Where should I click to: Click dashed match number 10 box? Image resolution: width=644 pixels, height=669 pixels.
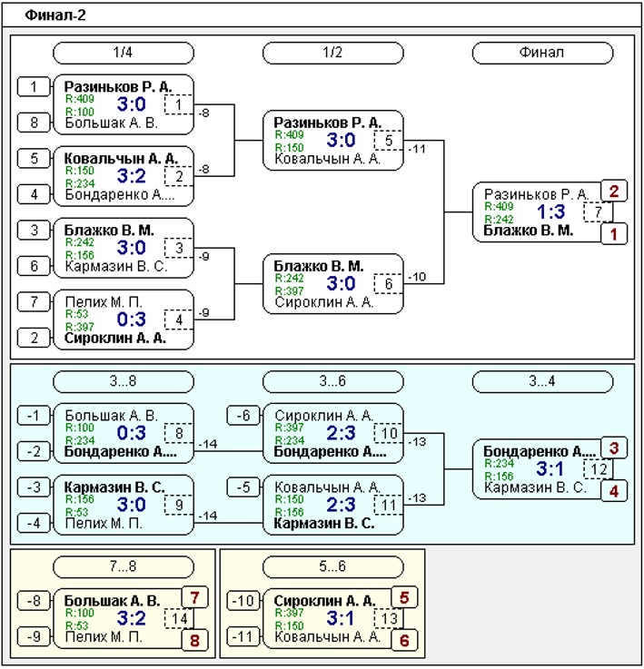coord(389,433)
